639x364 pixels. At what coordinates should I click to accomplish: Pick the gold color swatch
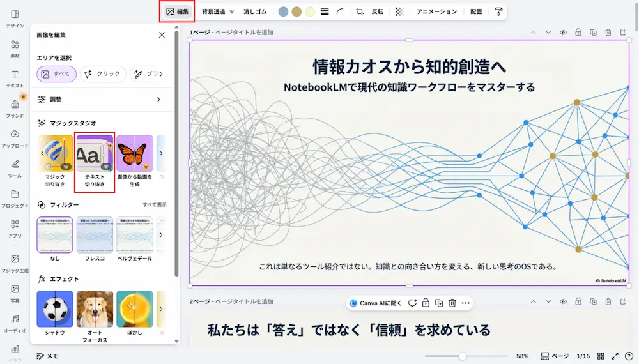click(296, 11)
